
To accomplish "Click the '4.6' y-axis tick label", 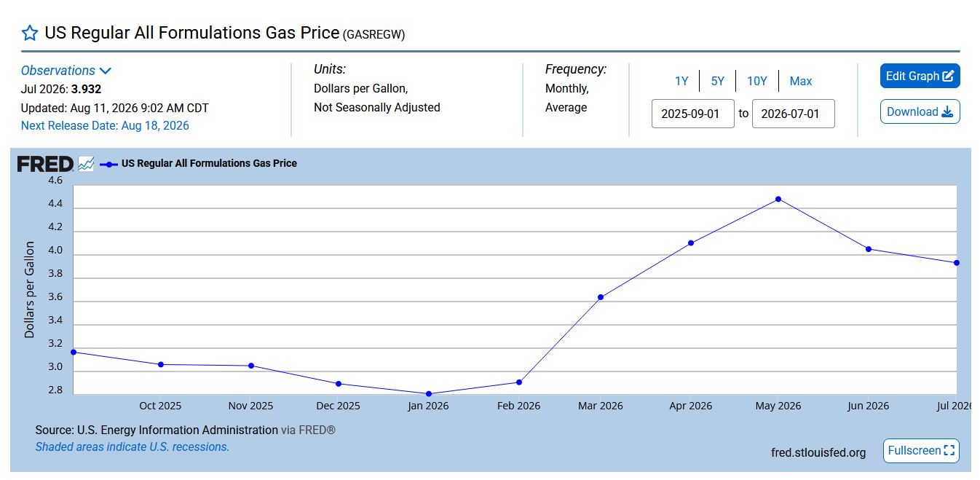I will pos(55,180).
